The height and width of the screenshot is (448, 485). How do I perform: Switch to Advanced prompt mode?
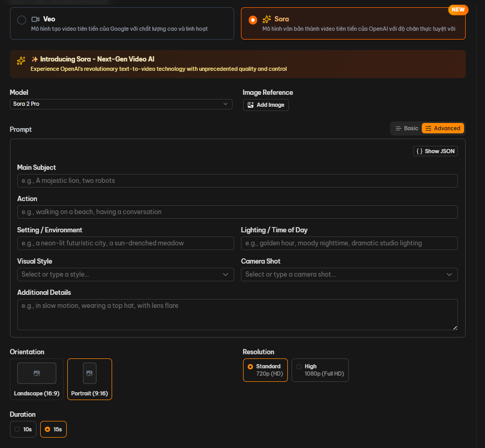(x=443, y=128)
